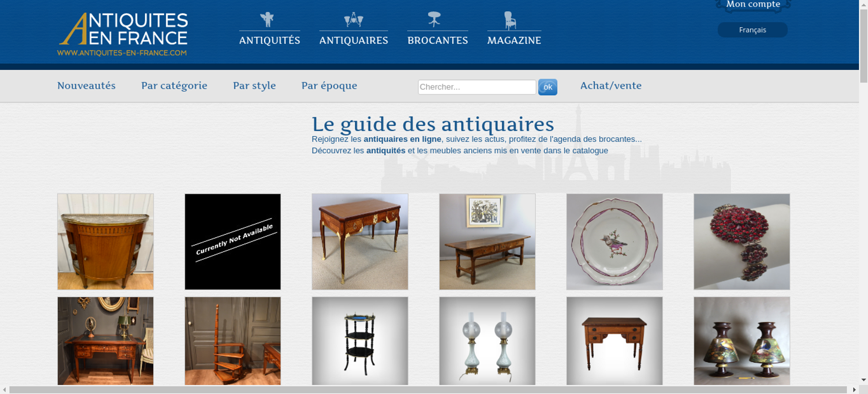Image resolution: width=868 pixels, height=394 pixels.
Task: Click the armchair icon above Magazine
Action: 510,20
